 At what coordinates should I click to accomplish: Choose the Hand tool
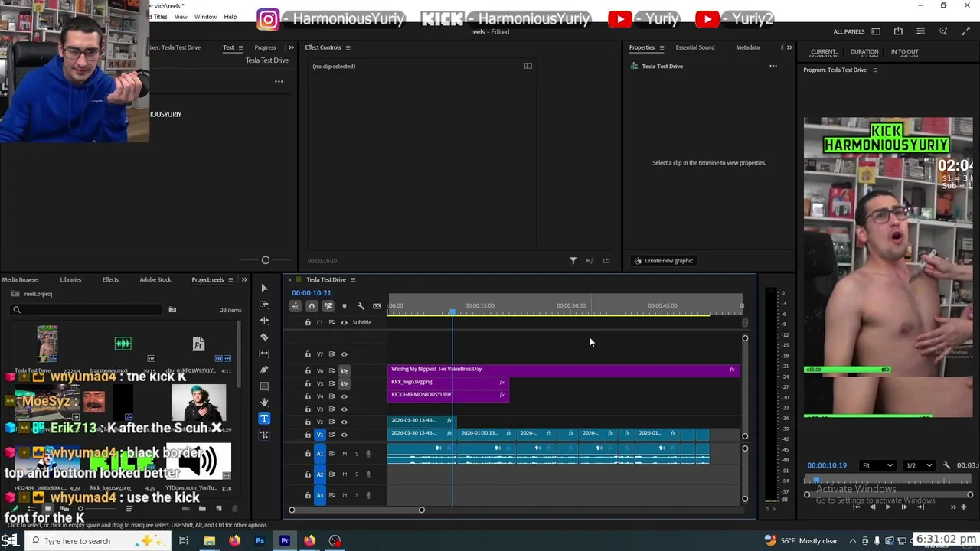(x=264, y=402)
